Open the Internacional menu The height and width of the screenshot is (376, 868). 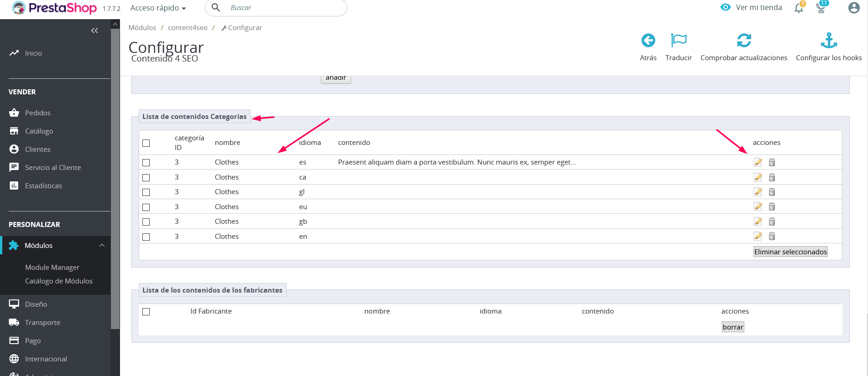tap(46, 359)
